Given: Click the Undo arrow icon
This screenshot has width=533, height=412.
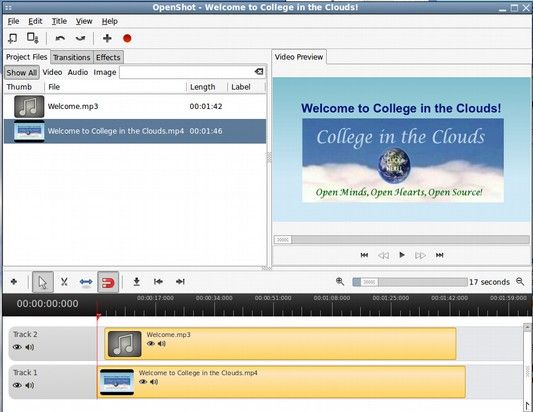Looking at the screenshot, I should 60,38.
